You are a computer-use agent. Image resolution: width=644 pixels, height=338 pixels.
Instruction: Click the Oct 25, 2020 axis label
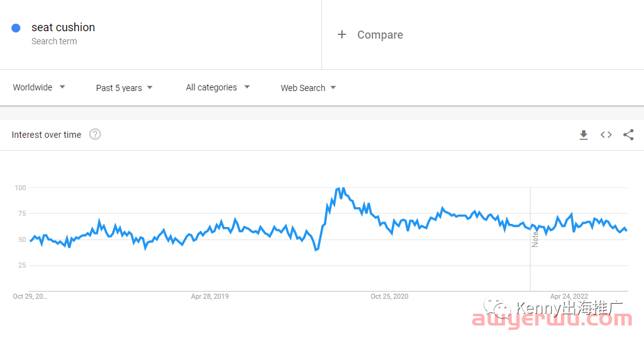(389, 296)
